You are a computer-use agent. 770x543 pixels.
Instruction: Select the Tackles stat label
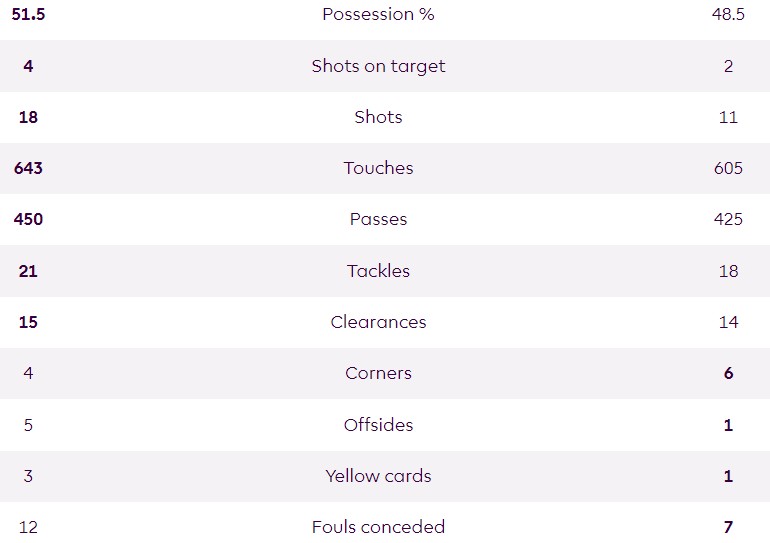(x=378, y=271)
